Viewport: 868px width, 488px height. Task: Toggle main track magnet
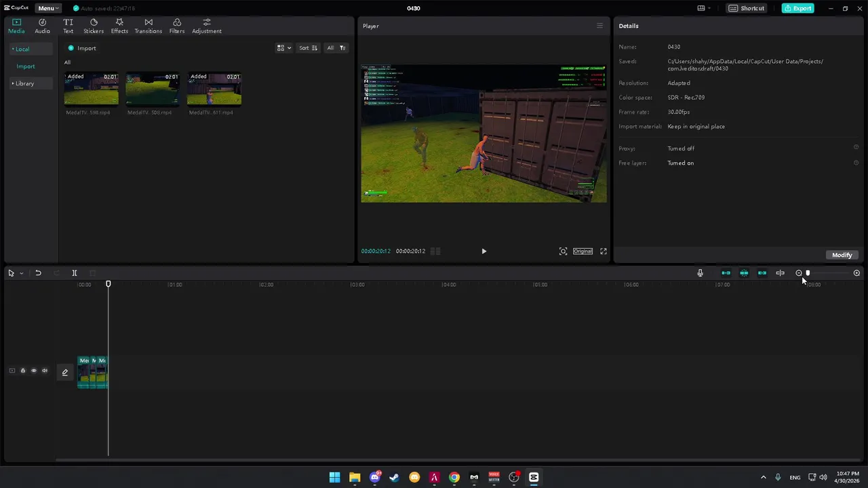726,273
